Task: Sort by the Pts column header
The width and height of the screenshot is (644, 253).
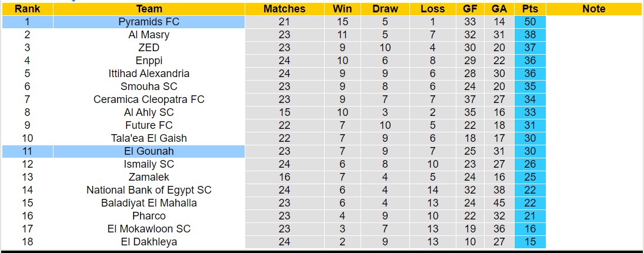Action: coord(530,9)
